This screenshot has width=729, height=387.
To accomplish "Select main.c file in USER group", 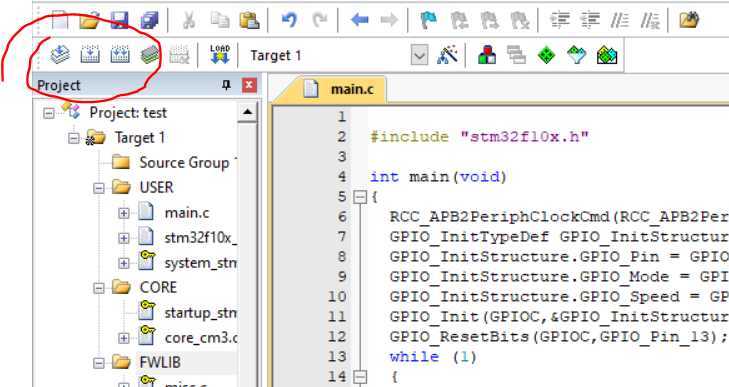I will coord(174,213).
